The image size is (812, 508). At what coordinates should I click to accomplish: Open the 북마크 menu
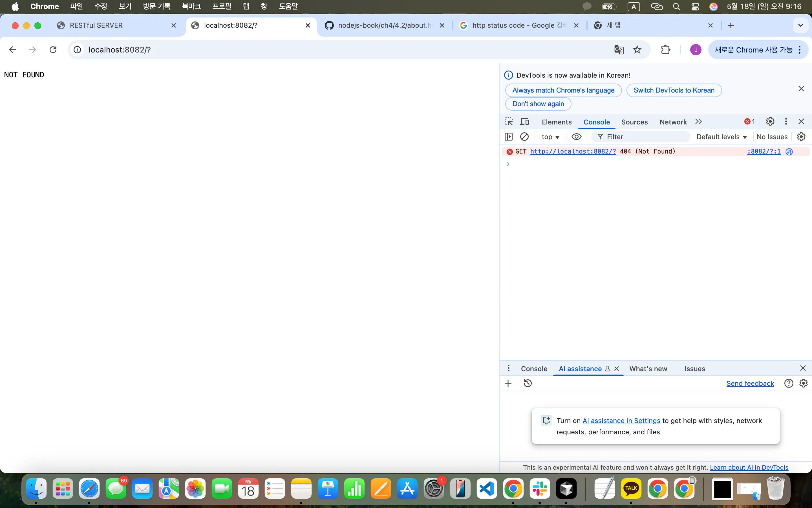(191, 6)
